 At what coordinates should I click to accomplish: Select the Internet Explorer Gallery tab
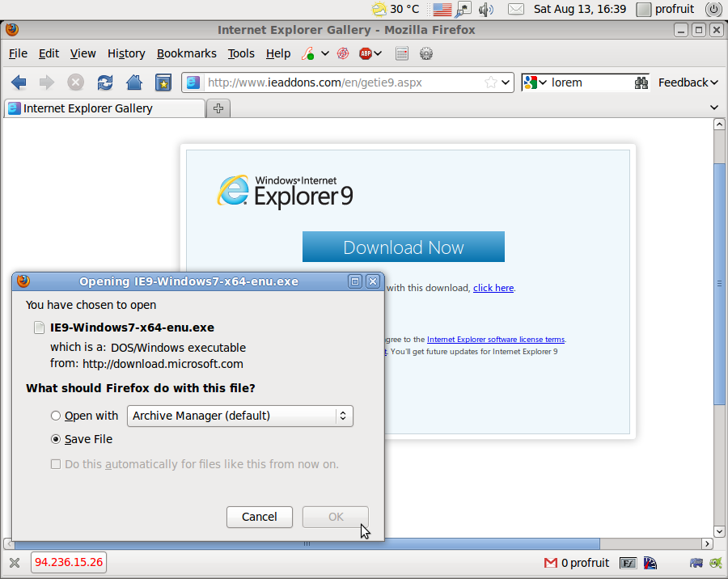(104, 108)
